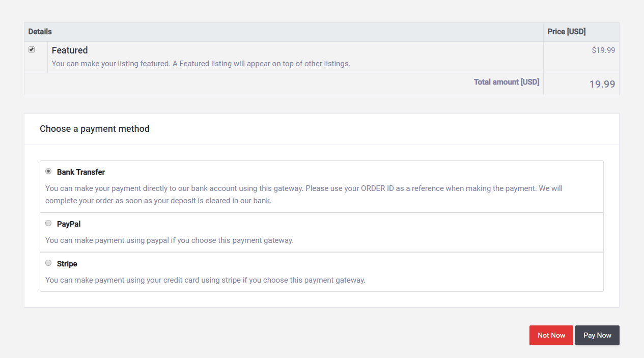Click the Details column header
644x358 pixels.
[x=40, y=32]
